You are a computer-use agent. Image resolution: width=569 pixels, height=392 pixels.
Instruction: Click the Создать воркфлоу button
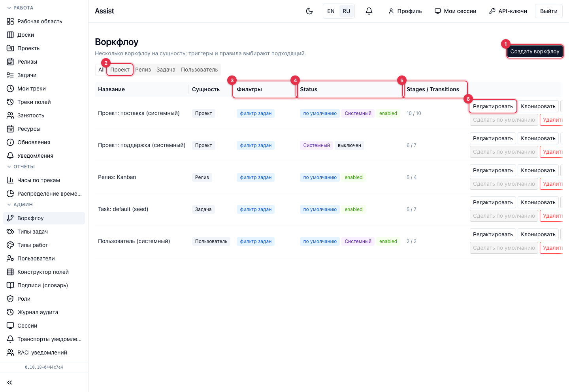(535, 51)
